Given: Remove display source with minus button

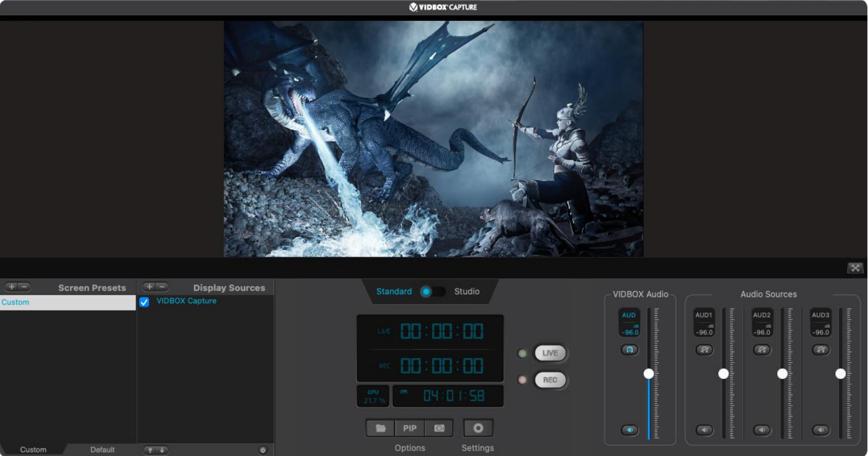Looking at the screenshot, I should 162,287.
